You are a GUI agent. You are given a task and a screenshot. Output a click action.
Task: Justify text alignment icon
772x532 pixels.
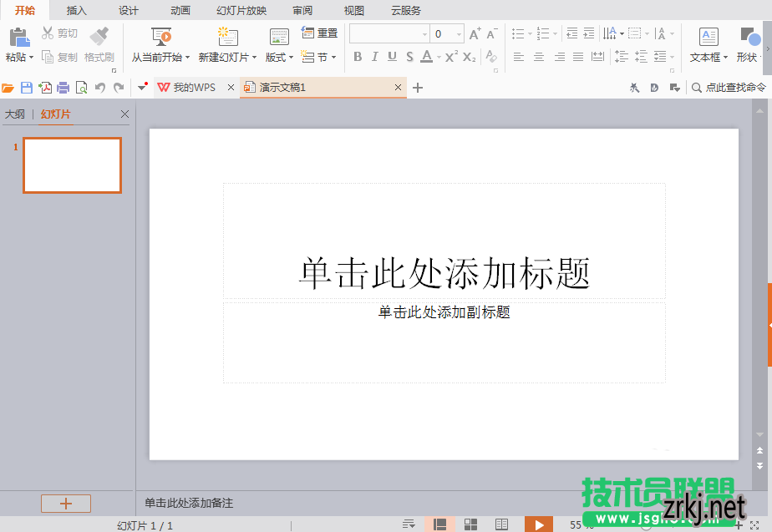[x=578, y=57]
